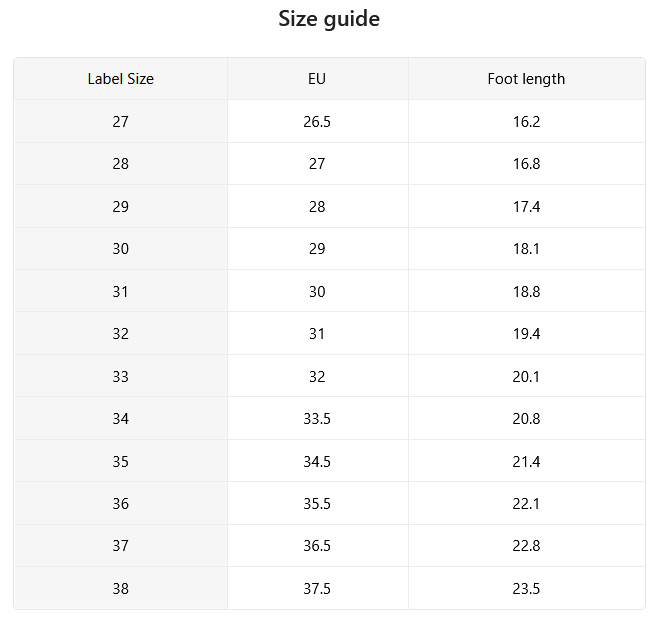Viewport: 654px width, 638px height.
Task: Select the Foot length column header
Action: point(526,79)
